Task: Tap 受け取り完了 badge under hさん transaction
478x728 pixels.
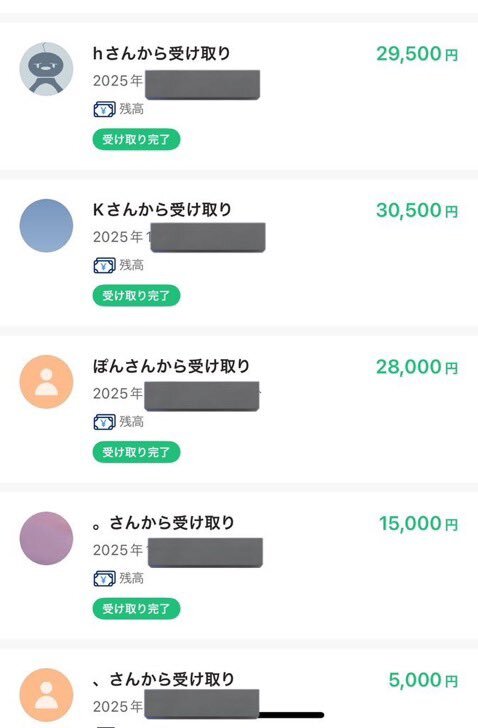Action: (x=136, y=139)
